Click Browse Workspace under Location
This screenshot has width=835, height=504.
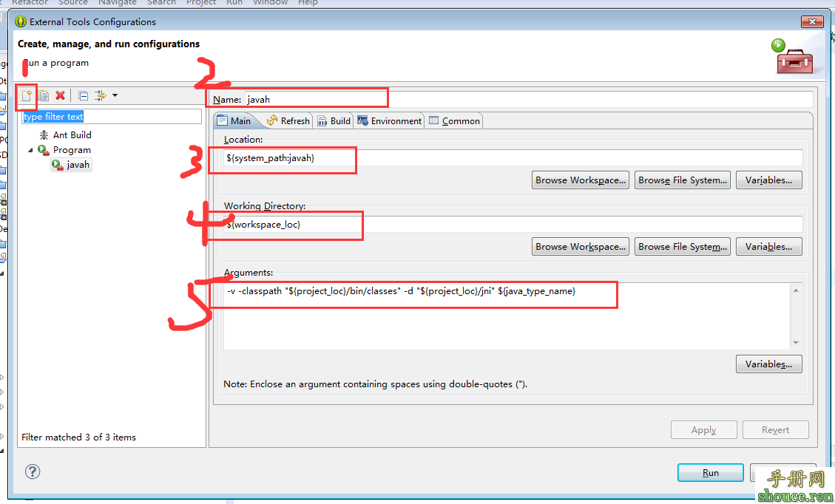click(581, 180)
